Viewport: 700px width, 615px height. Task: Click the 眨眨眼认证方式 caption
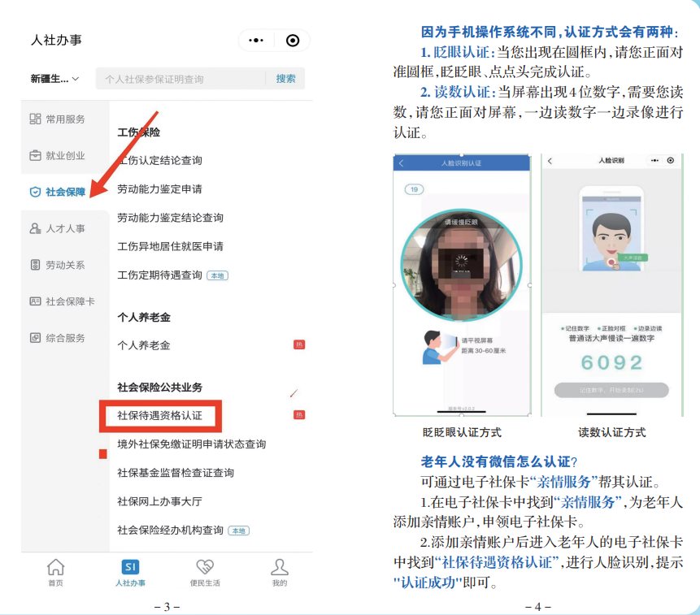[462, 432]
